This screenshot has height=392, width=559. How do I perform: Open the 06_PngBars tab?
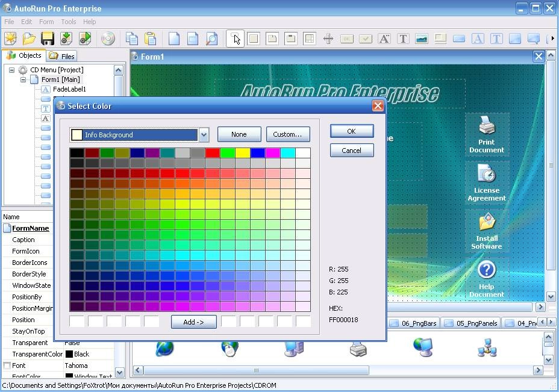[x=414, y=323]
